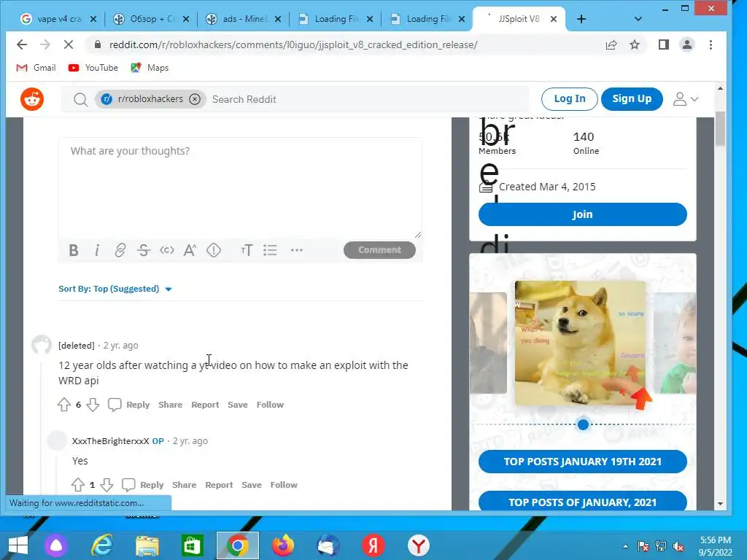The width and height of the screenshot is (747, 560).
Task: Open Gmail bookmark
Action: click(36, 68)
